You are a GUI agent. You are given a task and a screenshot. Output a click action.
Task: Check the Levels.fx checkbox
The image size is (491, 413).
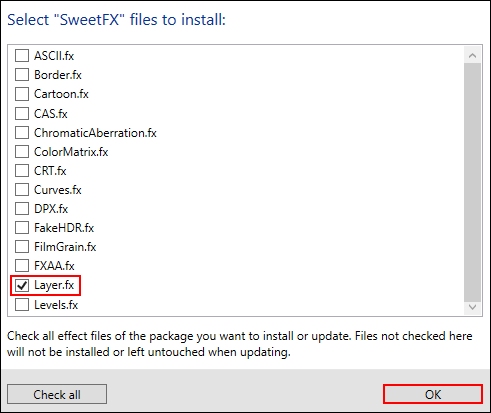click(x=22, y=305)
